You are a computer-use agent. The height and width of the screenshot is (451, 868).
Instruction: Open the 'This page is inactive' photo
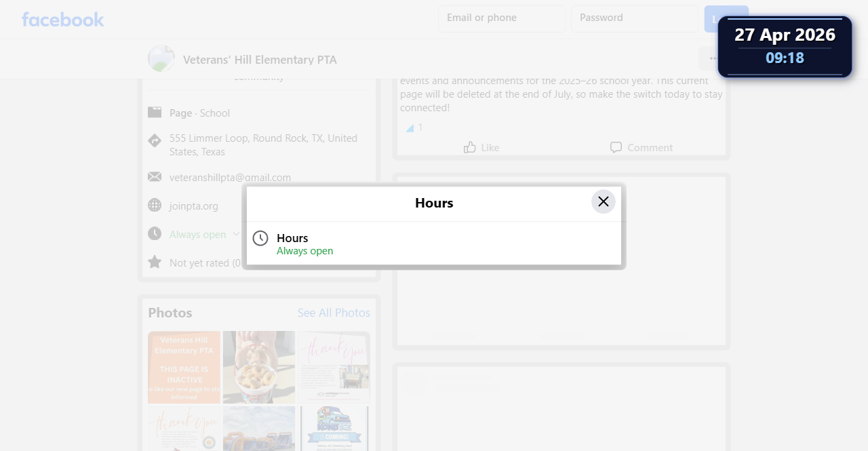(x=184, y=367)
